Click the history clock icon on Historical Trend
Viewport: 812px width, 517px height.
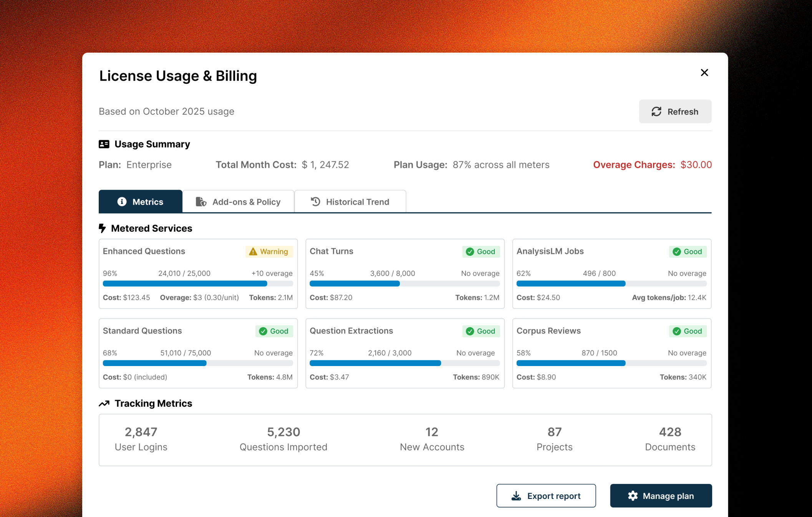315,202
